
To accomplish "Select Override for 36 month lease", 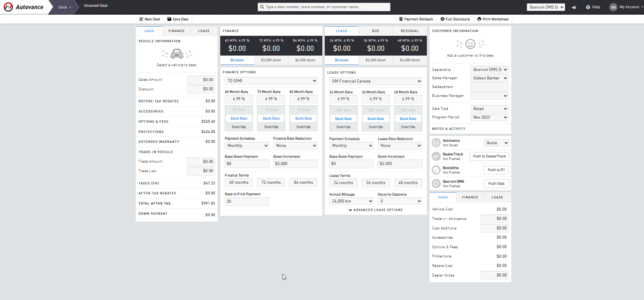I will [x=376, y=127].
